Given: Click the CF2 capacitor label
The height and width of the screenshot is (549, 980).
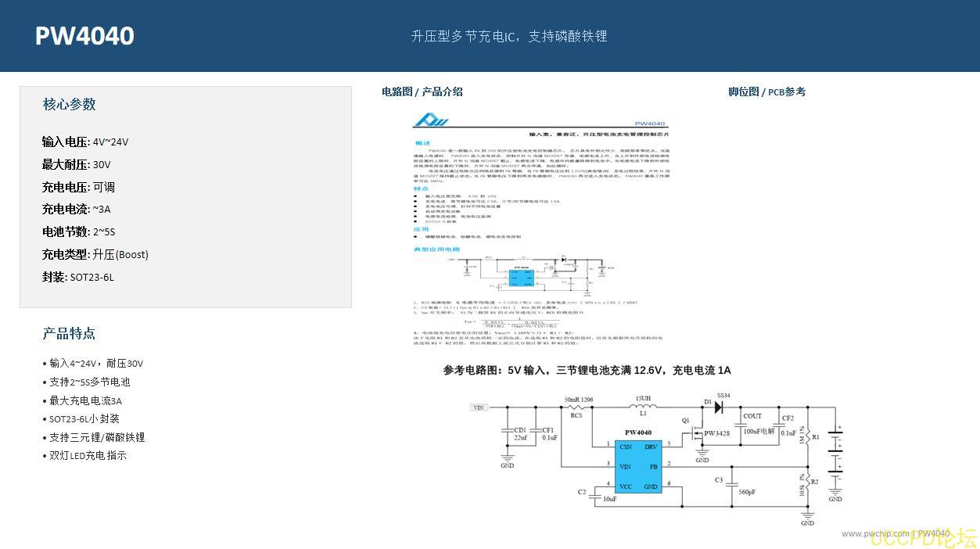Looking at the screenshot, I should pos(788,418).
